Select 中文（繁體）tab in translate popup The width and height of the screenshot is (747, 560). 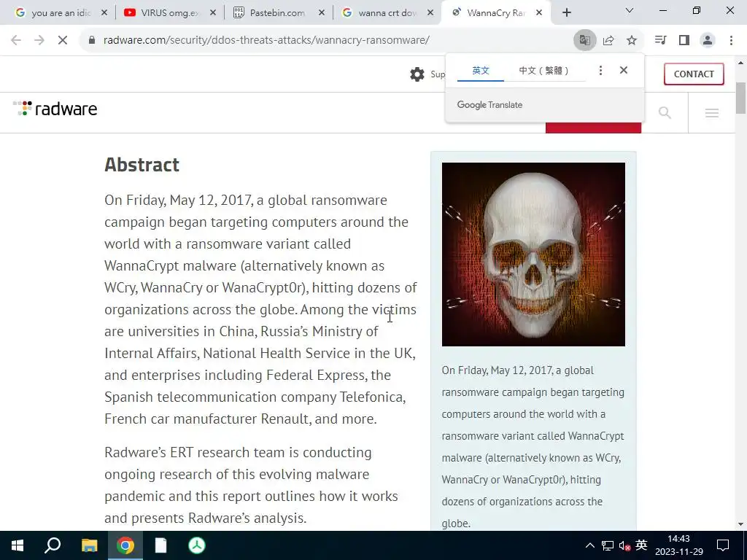543,71
